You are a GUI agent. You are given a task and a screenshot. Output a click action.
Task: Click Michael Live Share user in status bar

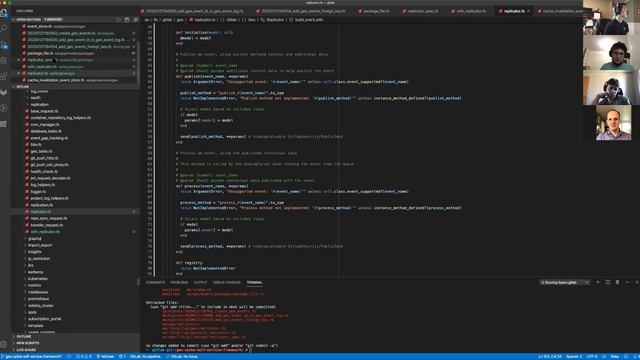coord(106,356)
